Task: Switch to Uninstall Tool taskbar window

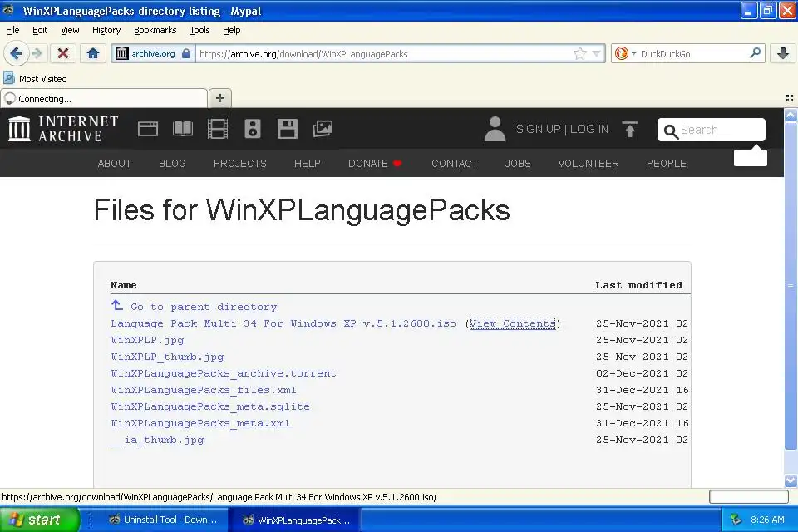Action: click(x=163, y=520)
